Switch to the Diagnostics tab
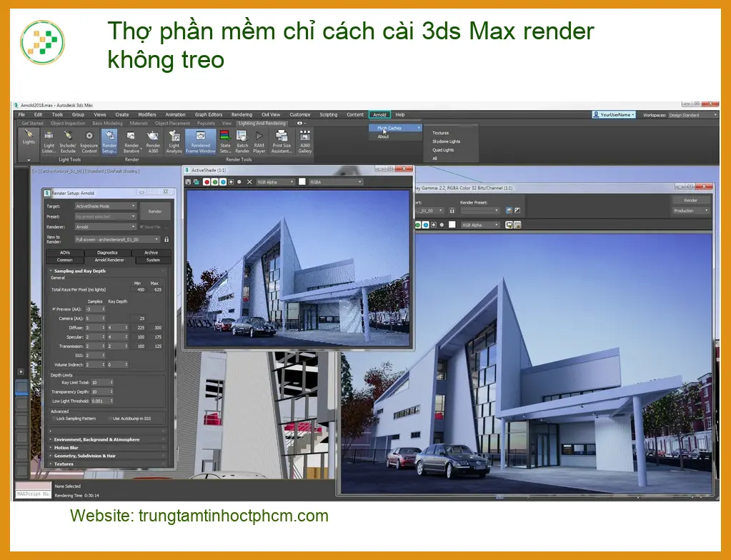 [x=107, y=253]
